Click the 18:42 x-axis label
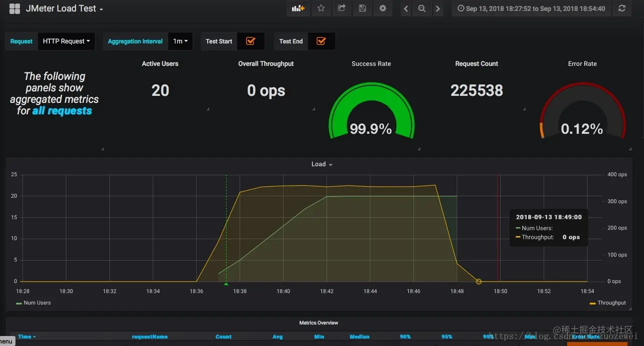The image size is (644, 346). coord(326,291)
